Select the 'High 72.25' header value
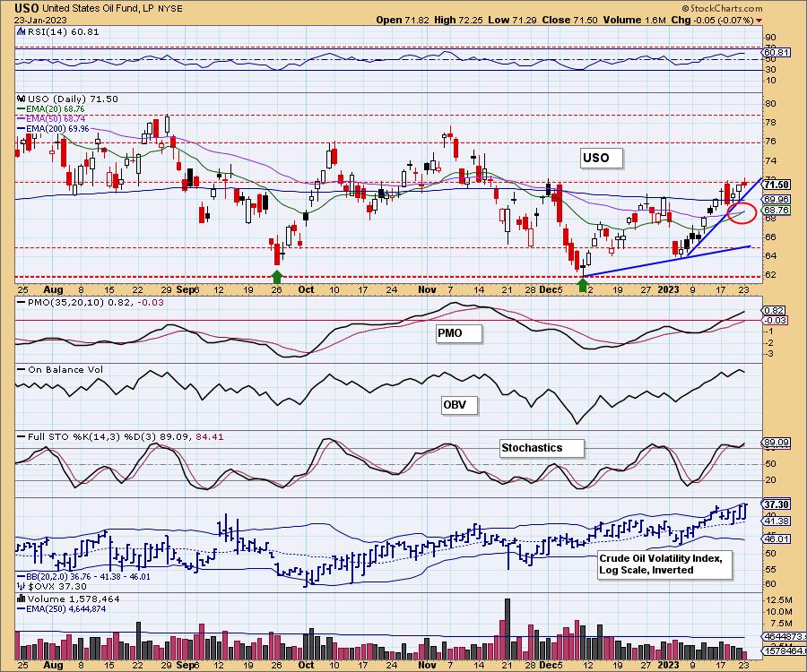The width and height of the screenshot is (807, 672). (x=459, y=20)
